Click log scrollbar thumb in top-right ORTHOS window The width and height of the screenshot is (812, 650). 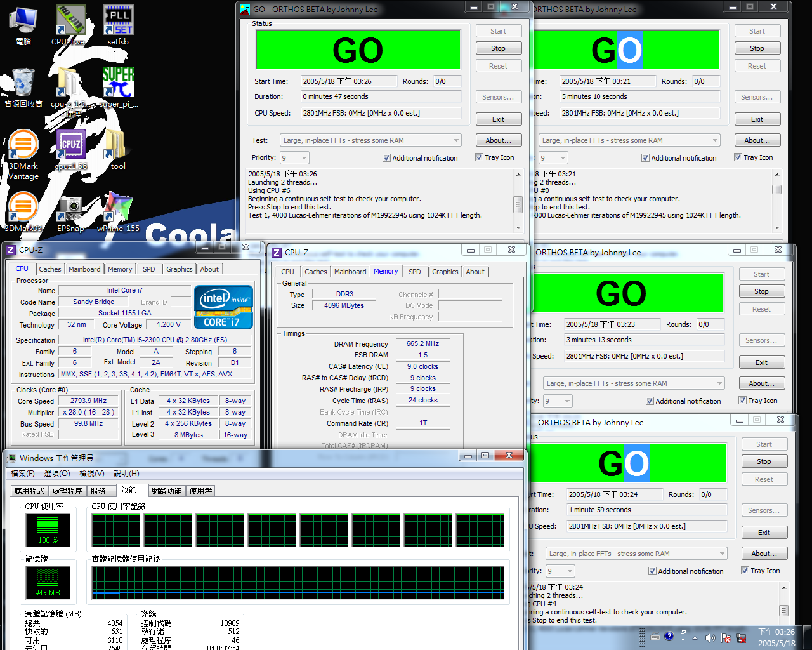(x=776, y=189)
